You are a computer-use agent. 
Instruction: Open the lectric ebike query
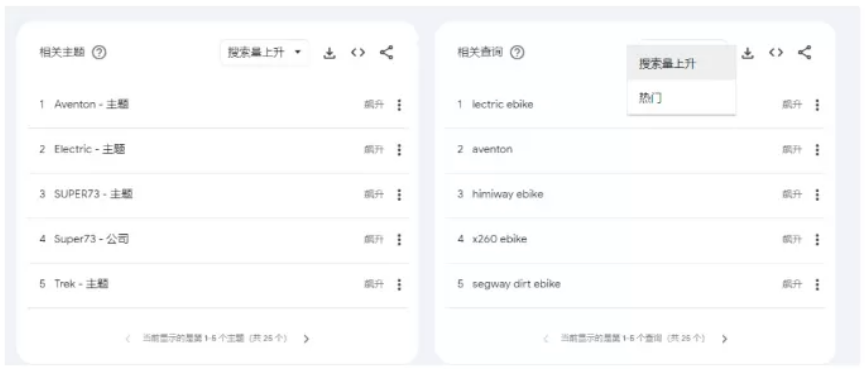[503, 104]
